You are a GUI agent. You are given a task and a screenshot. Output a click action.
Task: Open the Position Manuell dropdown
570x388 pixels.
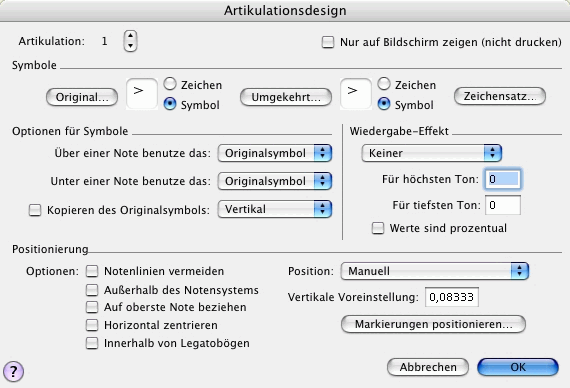click(435, 271)
